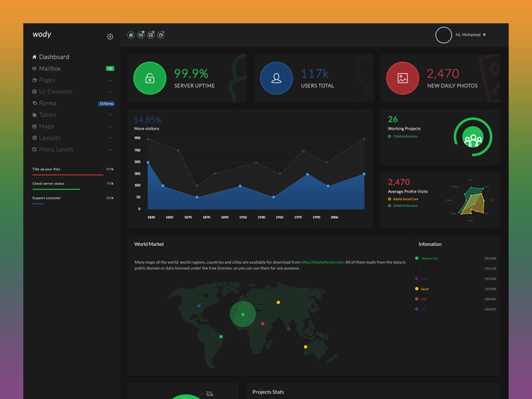The image size is (532, 399).
Task: Click the green Mailbox count badge
Action: [110, 68]
